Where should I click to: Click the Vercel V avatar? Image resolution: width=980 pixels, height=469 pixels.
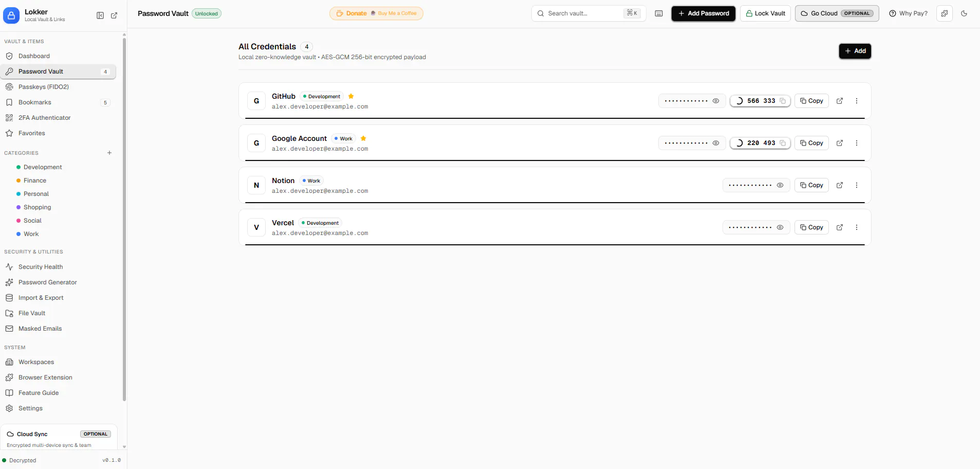(256, 227)
